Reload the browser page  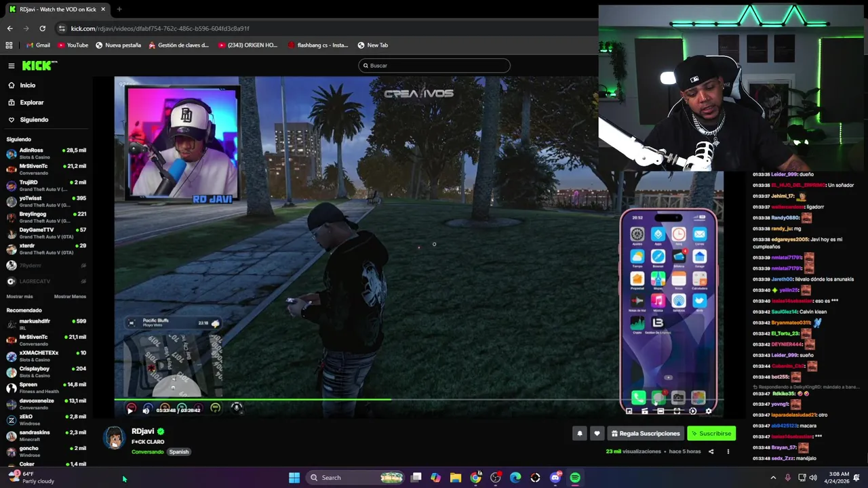coord(42,28)
